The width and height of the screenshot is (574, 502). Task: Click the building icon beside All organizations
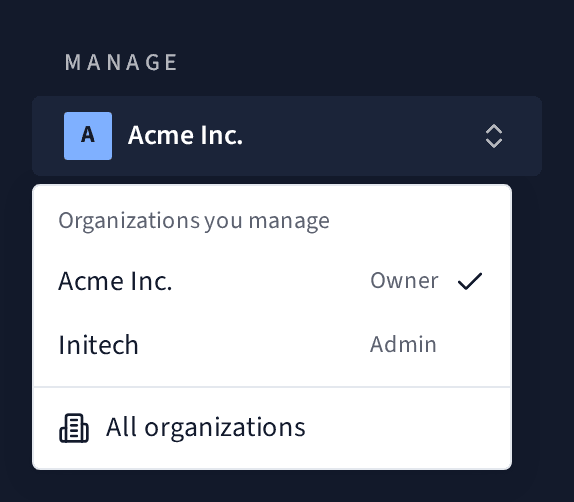coord(74,428)
